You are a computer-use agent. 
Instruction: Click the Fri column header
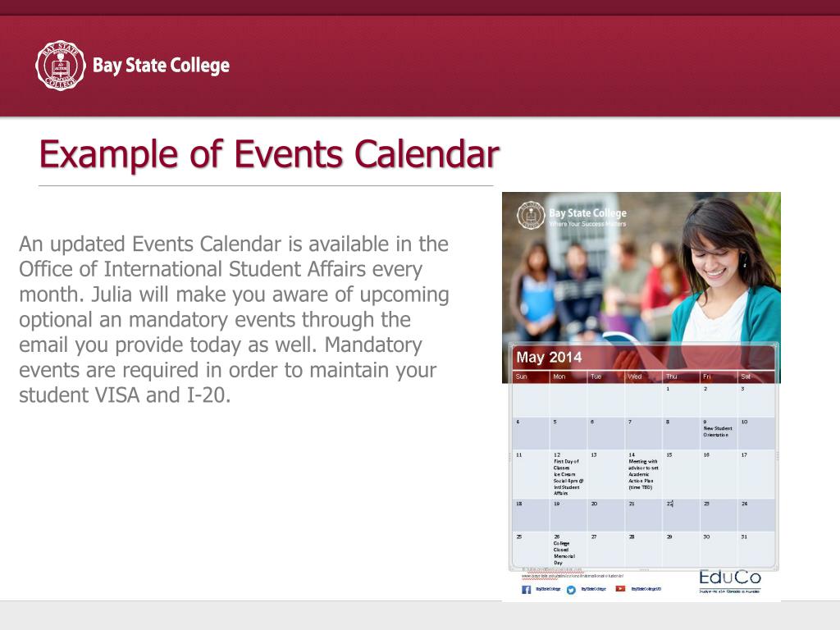[x=707, y=377]
